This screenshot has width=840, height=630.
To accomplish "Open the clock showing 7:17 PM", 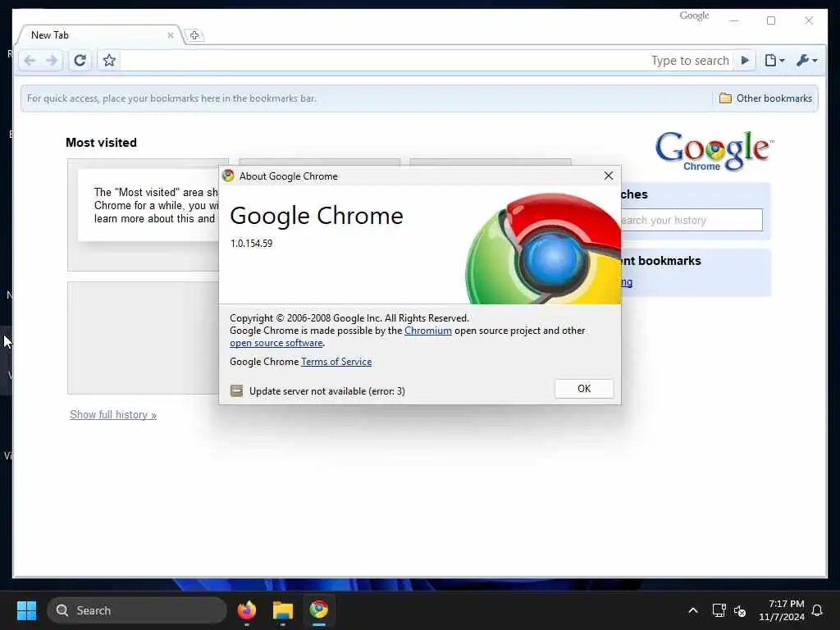I will [x=782, y=610].
